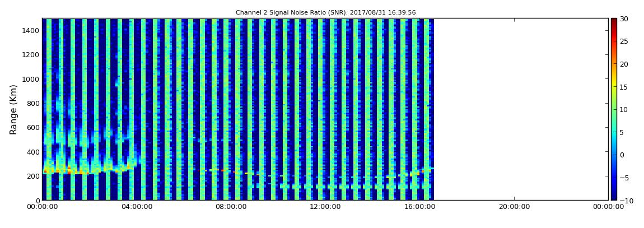This screenshot has height=228, width=644.
Task: Click the colorbar value 25 label
Action: [x=624, y=41]
